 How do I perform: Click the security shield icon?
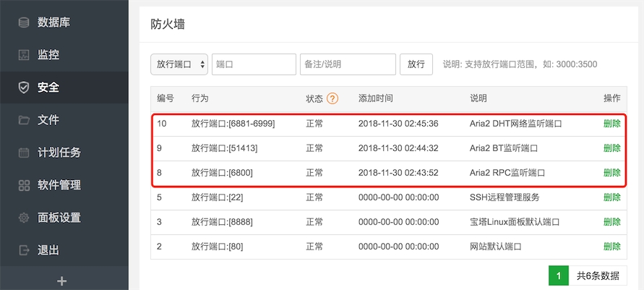[24, 87]
